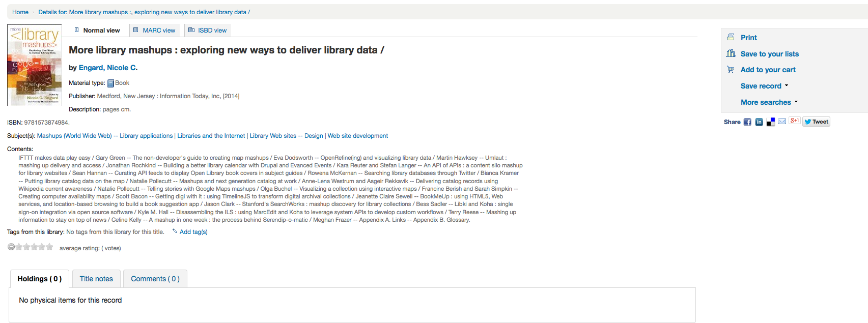
Task: Open the Title notes tab
Action: (96, 279)
